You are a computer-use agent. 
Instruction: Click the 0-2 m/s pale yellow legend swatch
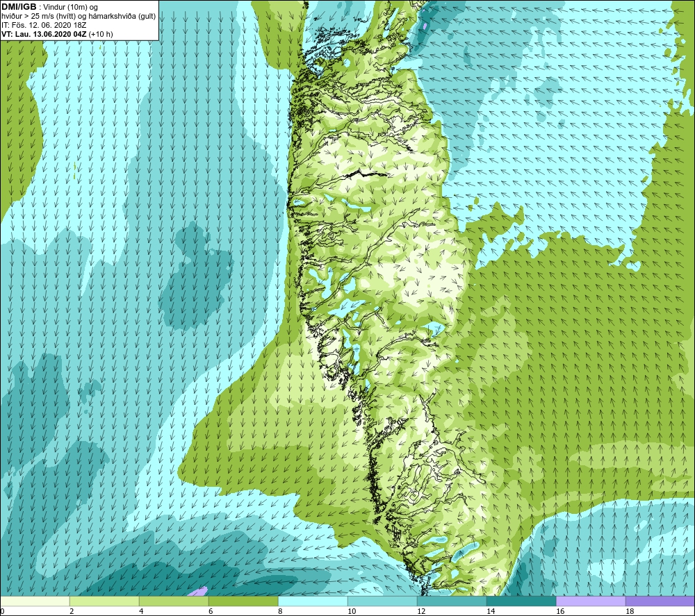(x=35, y=601)
